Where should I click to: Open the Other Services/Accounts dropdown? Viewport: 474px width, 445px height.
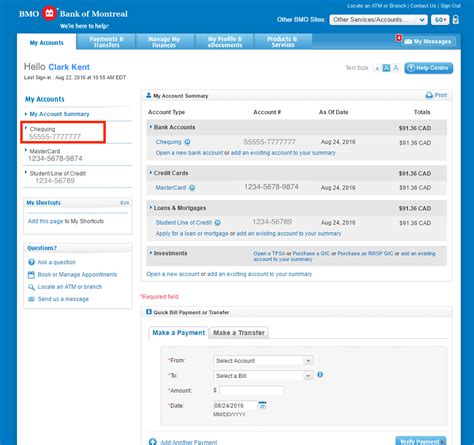[x=378, y=20]
